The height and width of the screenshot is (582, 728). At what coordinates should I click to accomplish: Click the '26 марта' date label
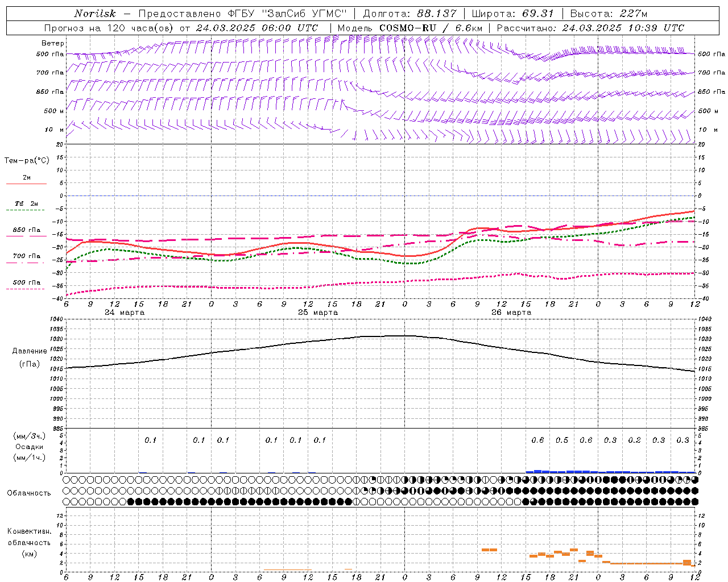[x=511, y=313]
